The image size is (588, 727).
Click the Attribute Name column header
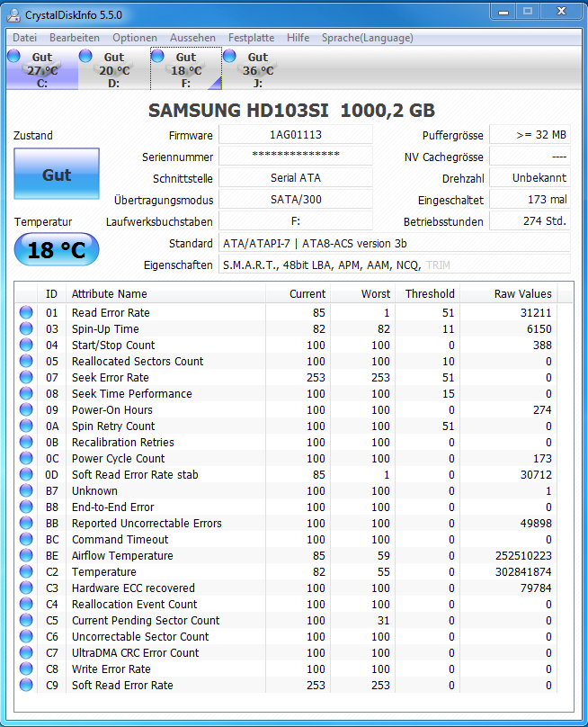tap(166, 294)
